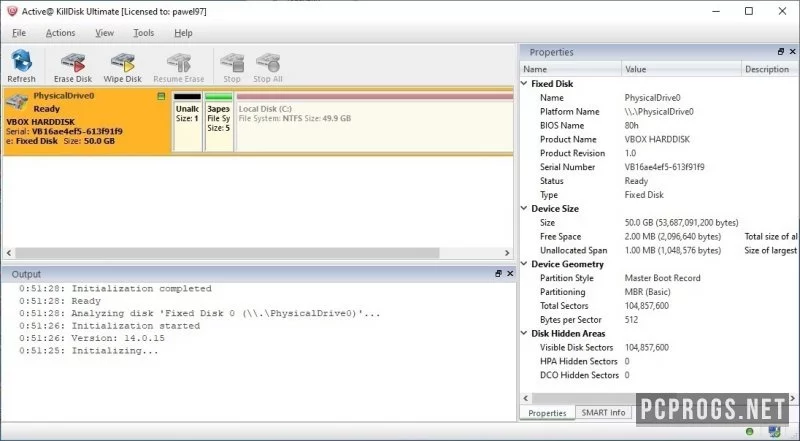Open the View menu
The height and width of the screenshot is (441, 800).
(105, 33)
